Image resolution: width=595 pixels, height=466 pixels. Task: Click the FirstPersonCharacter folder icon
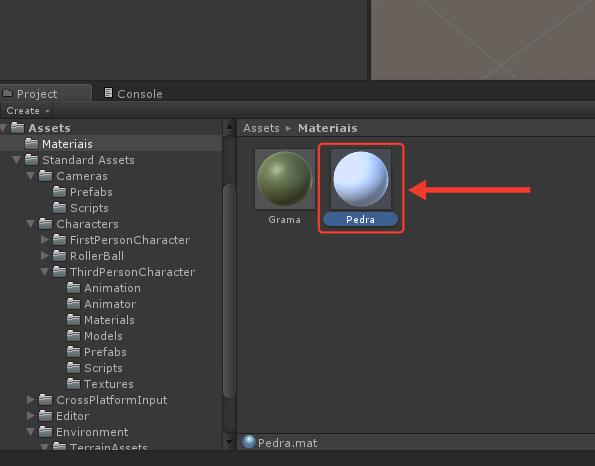[x=59, y=239]
